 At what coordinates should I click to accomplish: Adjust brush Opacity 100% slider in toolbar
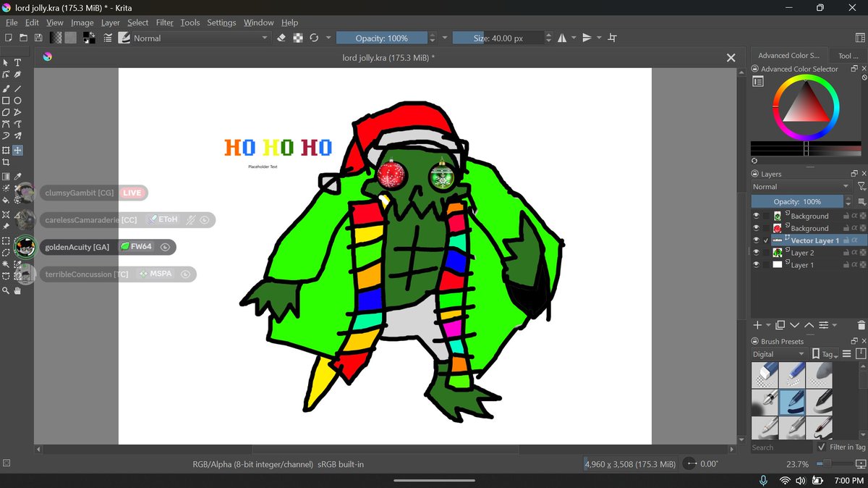381,38
